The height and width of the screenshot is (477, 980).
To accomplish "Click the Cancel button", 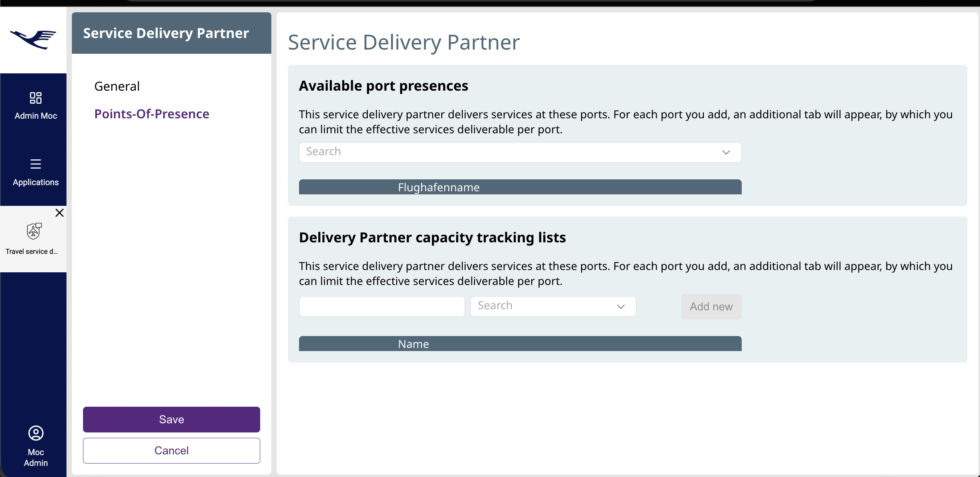I will [x=171, y=450].
